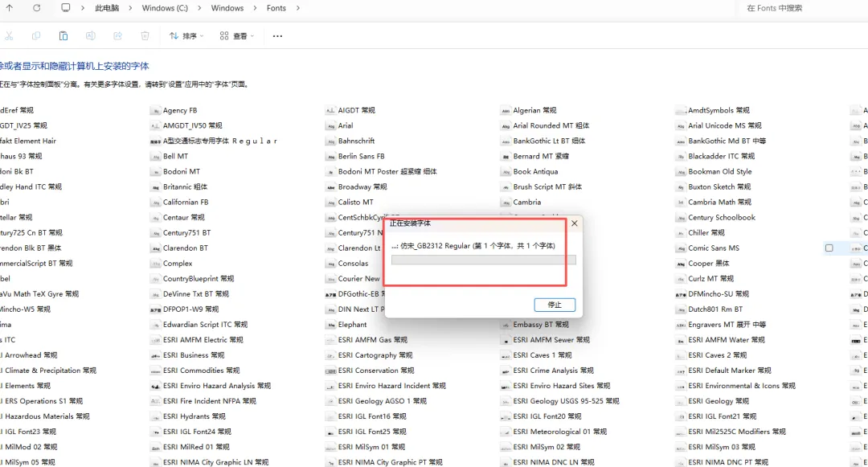Select the AmdtSymbols font icon
Image resolution: width=868 pixels, height=467 pixels.
tap(681, 111)
